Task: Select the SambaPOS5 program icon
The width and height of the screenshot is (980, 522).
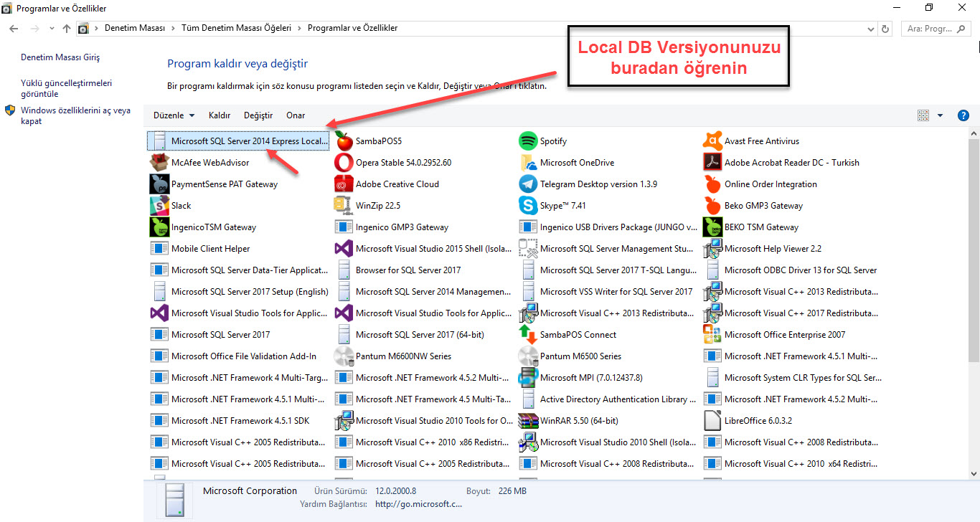Action: 344,141
